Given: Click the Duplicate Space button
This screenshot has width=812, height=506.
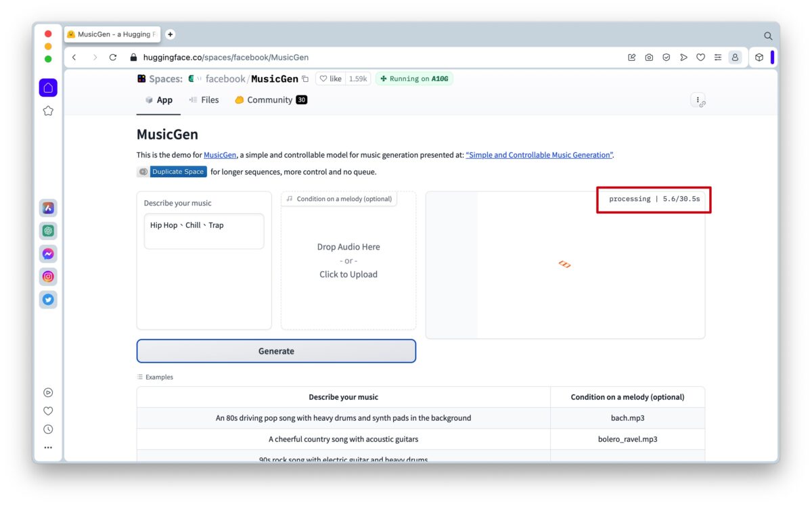Looking at the screenshot, I should point(172,172).
